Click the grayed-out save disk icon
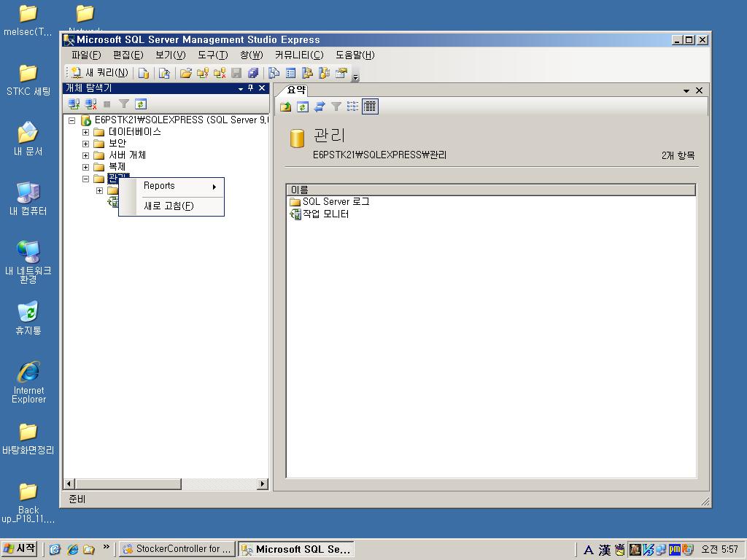 [236, 73]
